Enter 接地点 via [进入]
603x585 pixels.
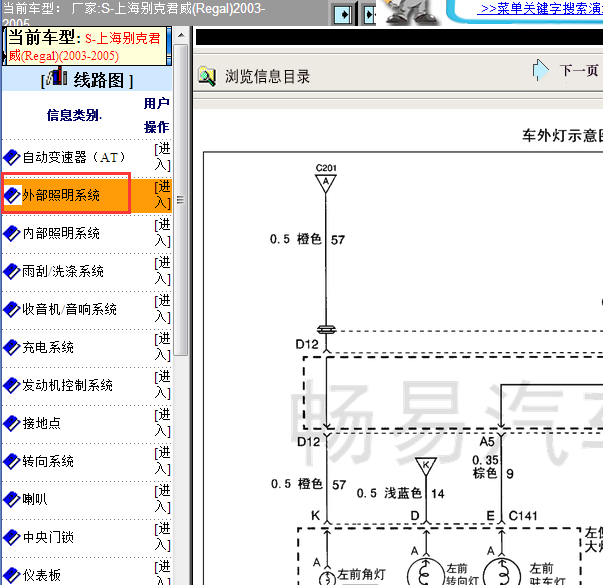tap(162, 423)
